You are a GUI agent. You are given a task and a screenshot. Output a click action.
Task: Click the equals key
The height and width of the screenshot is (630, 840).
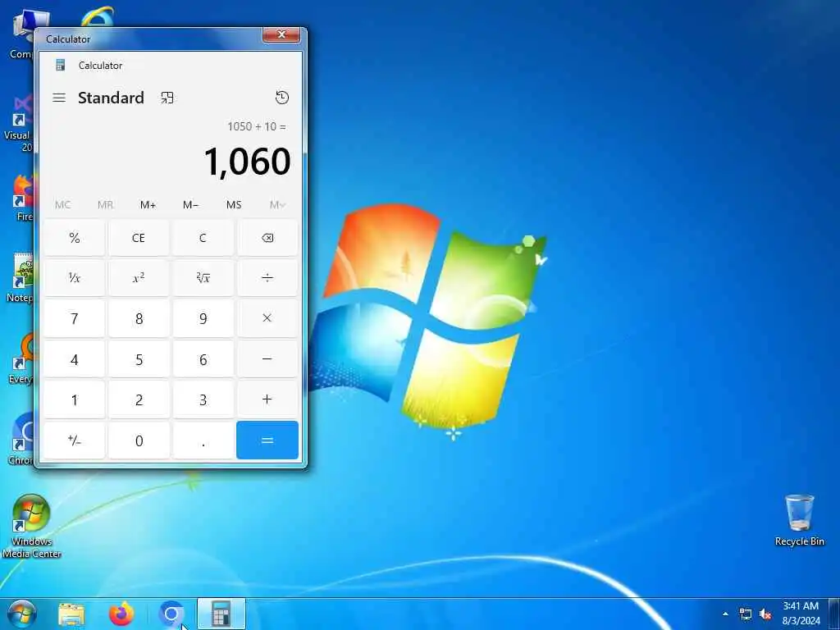(x=267, y=440)
